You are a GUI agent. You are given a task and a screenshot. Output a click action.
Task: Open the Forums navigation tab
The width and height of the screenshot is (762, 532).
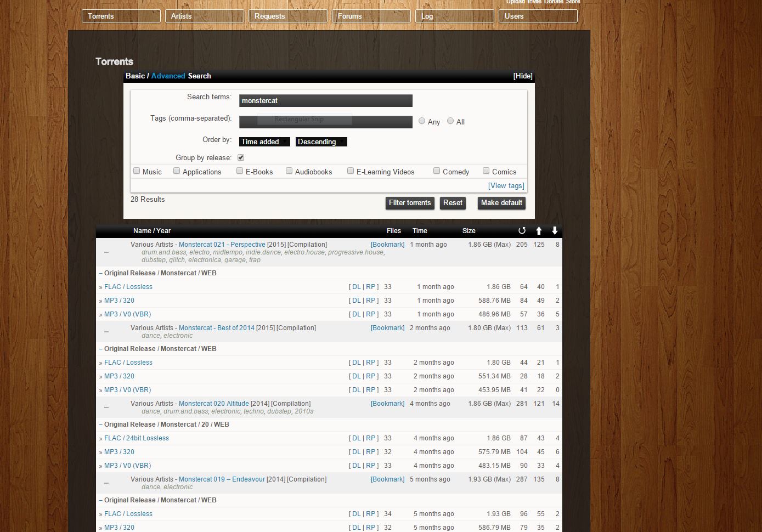(x=371, y=16)
